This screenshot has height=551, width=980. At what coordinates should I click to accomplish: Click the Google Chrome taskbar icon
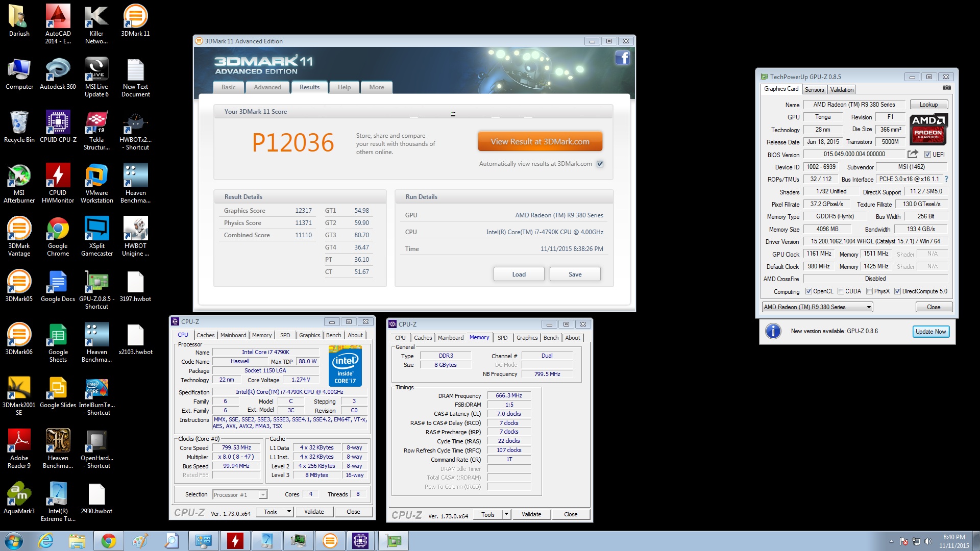108,541
